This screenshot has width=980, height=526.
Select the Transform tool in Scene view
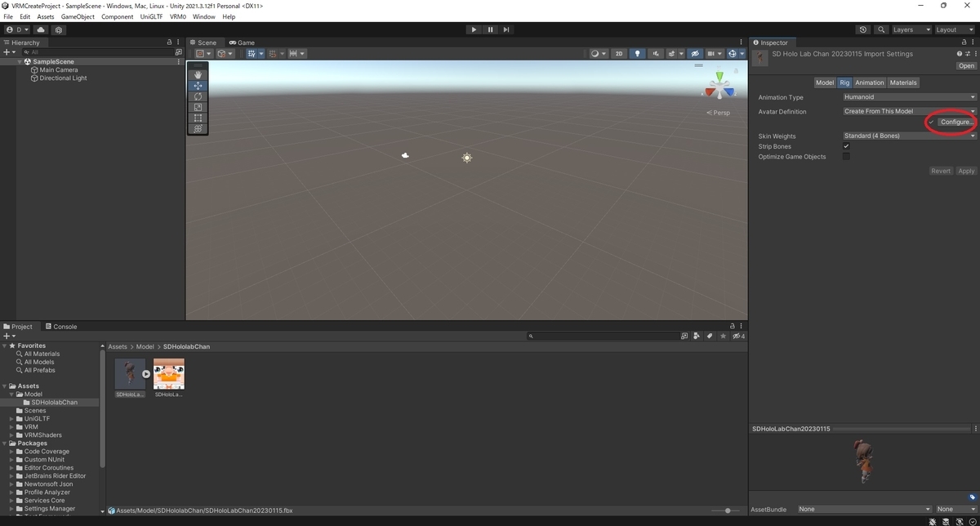(198, 128)
